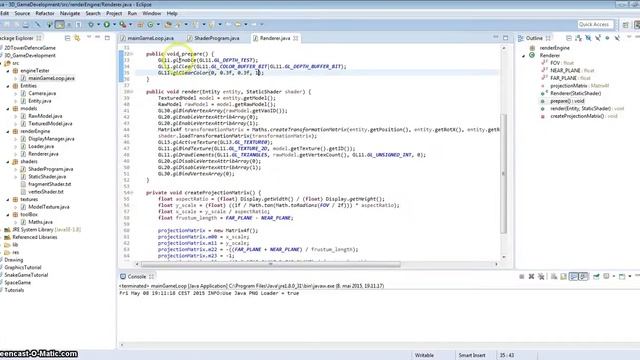Open the Open Perspective icon near Quick Access
The width and height of the screenshot is (640, 360).
(625, 24)
